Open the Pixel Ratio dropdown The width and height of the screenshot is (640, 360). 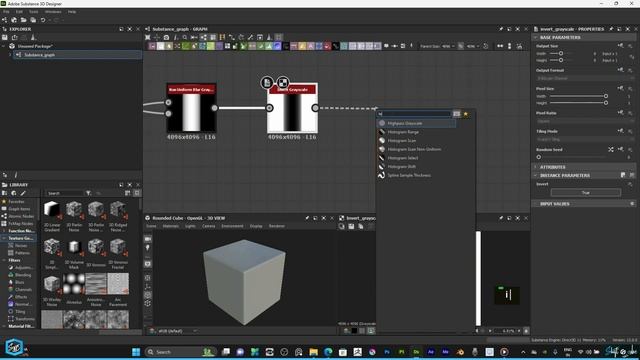tap(584, 121)
